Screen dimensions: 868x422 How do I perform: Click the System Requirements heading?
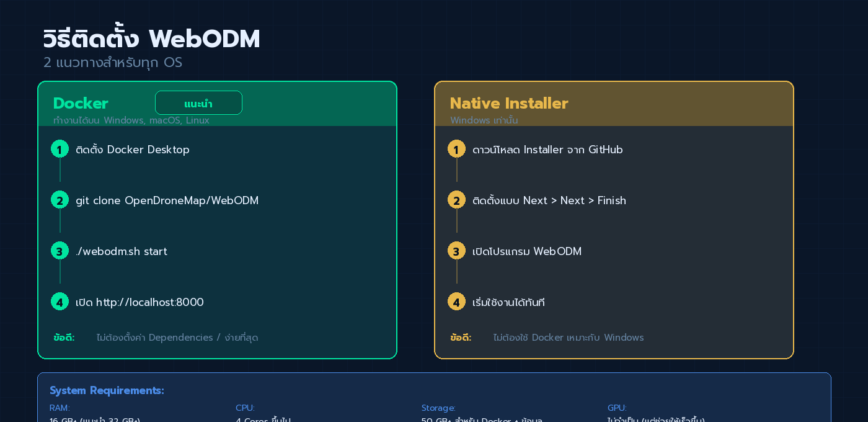pos(107,390)
